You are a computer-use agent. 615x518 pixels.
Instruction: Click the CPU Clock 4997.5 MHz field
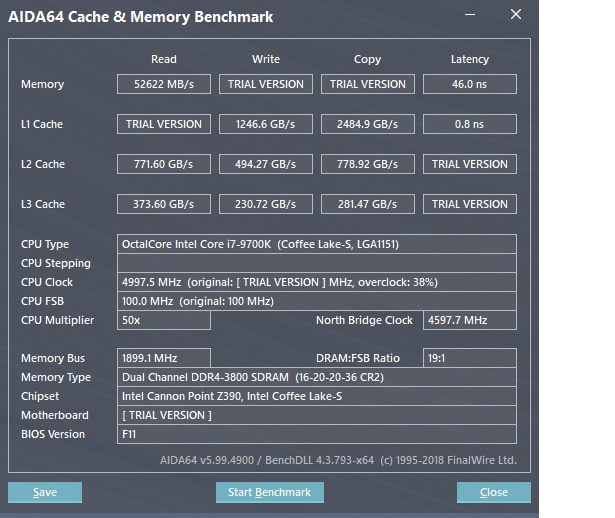click(317, 282)
